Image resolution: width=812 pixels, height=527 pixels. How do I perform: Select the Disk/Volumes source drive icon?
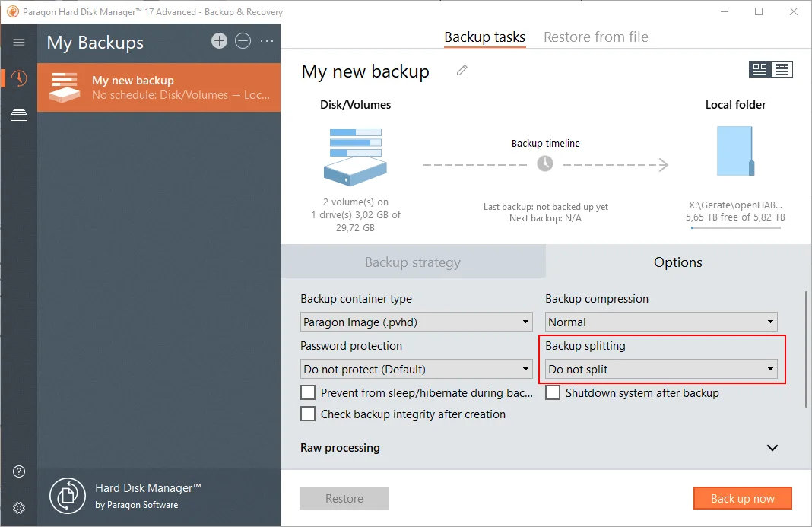[x=355, y=157]
